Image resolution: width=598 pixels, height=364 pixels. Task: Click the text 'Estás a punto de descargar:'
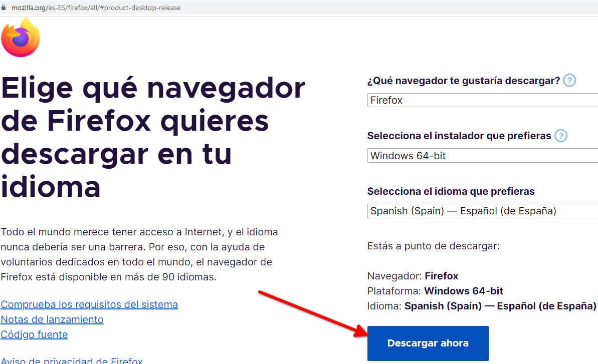point(433,246)
